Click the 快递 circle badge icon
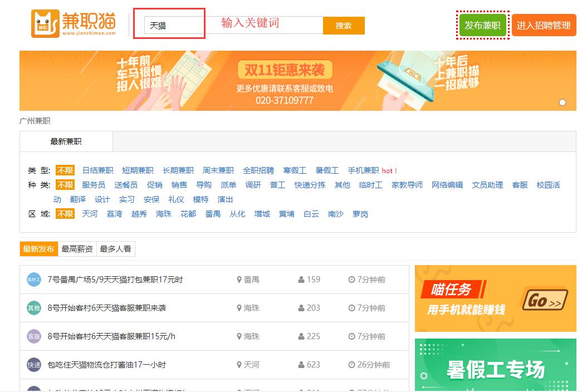This screenshot has height=392, width=582. [x=34, y=365]
